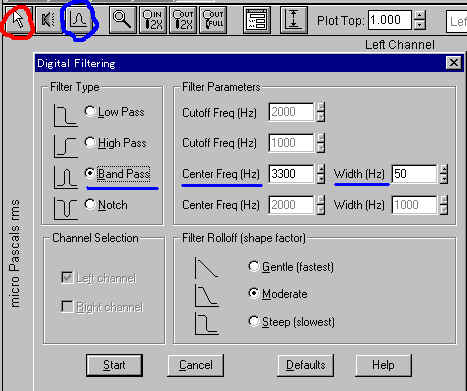
Task: Click the steep rolloff slope icon
Action: click(206, 323)
